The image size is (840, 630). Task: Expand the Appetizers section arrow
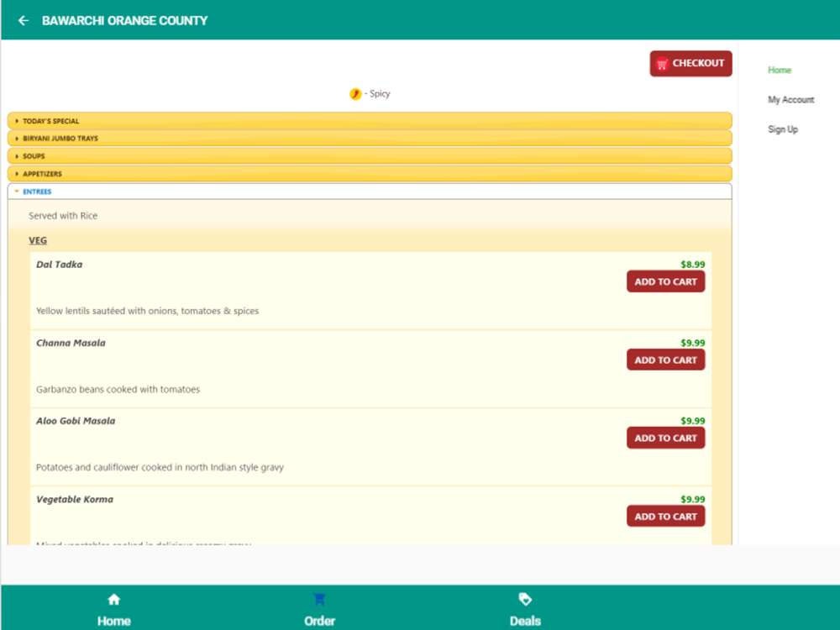click(17, 174)
